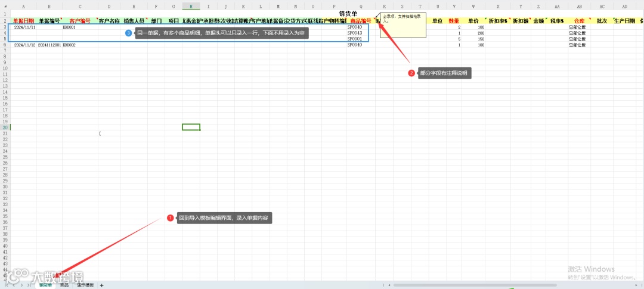
Task: Click the 税率% header cell
Action: 558,20
